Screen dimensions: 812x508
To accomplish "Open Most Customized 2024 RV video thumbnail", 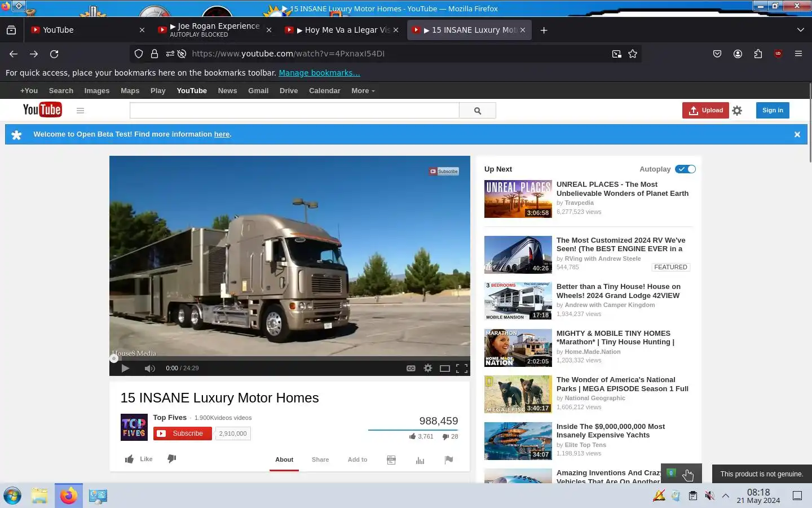I will tap(518, 255).
